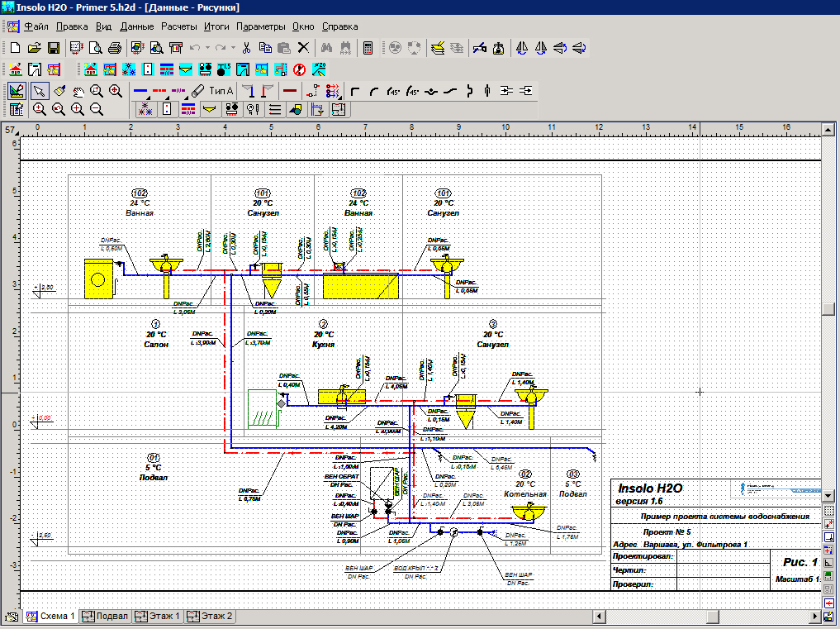
Task: Open the Вид menu
Action: coord(103,26)
